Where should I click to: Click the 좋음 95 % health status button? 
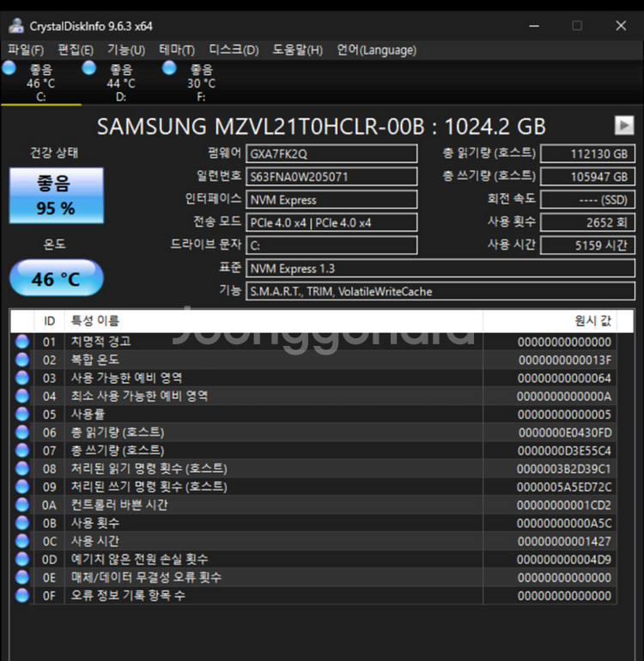tap(56, 196)
